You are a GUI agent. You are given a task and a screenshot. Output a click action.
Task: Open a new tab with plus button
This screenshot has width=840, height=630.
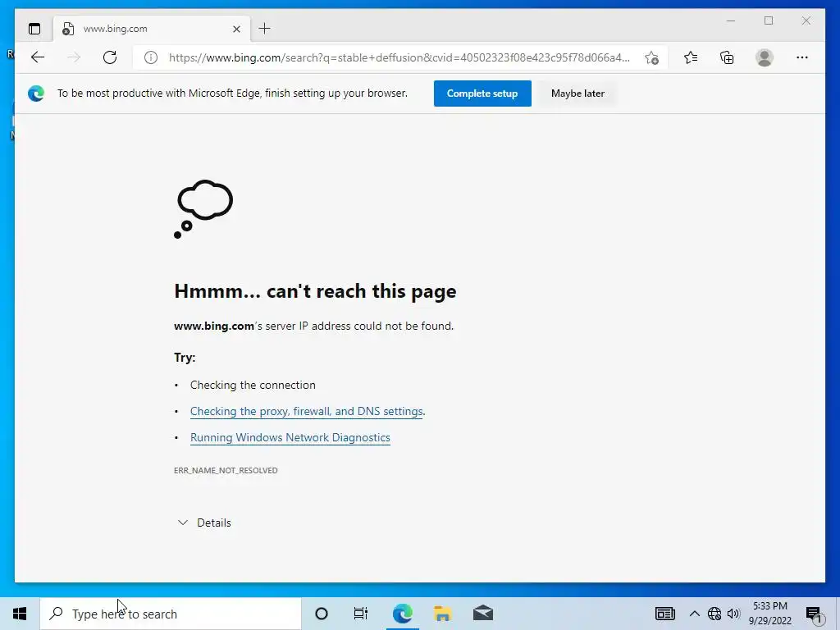tap(265, 29)
